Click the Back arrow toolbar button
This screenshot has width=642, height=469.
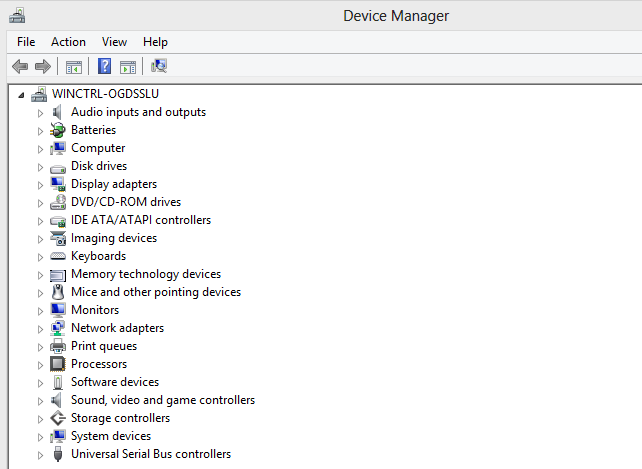tap(19, 67)
